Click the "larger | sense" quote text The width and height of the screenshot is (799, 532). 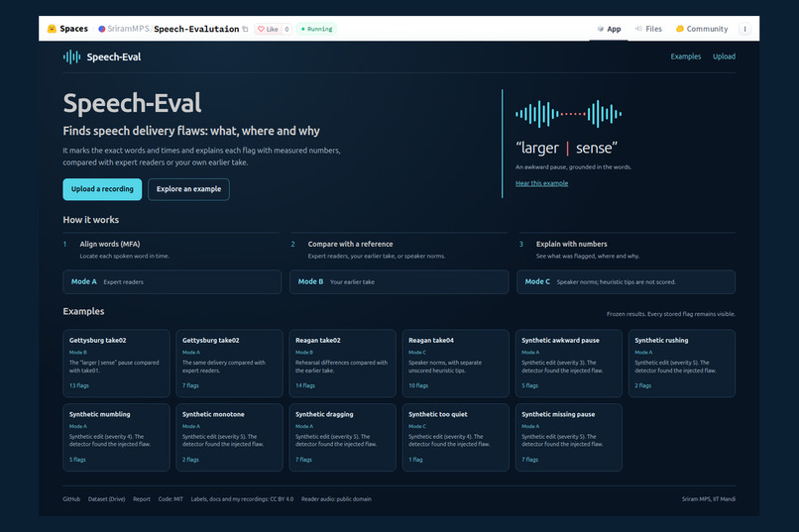coord(566,149)
